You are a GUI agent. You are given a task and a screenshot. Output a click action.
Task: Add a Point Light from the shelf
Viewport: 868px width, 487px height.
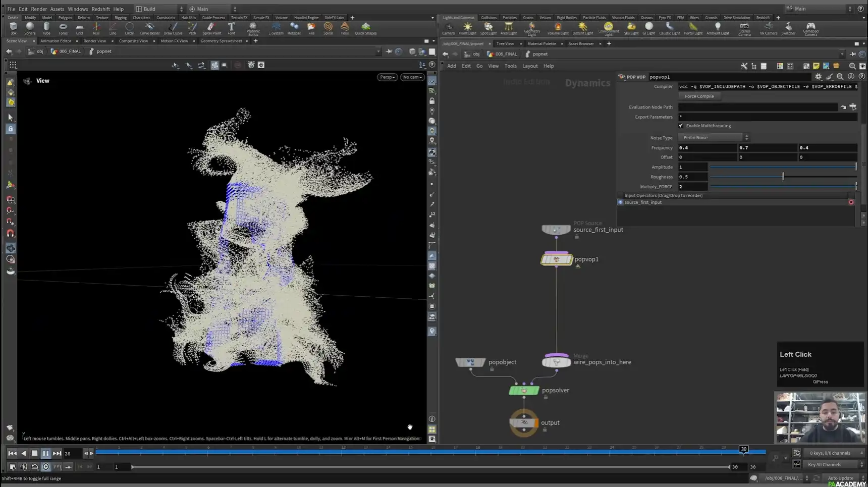pyautogui.click(x=467, y=28)
